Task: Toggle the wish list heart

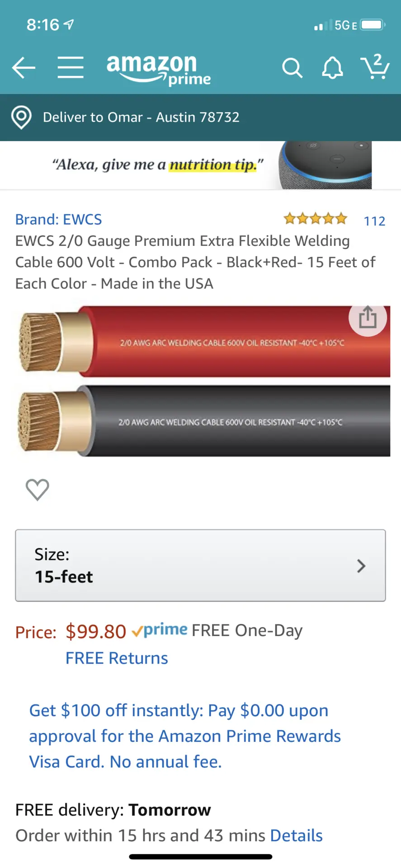Action: 38,489
